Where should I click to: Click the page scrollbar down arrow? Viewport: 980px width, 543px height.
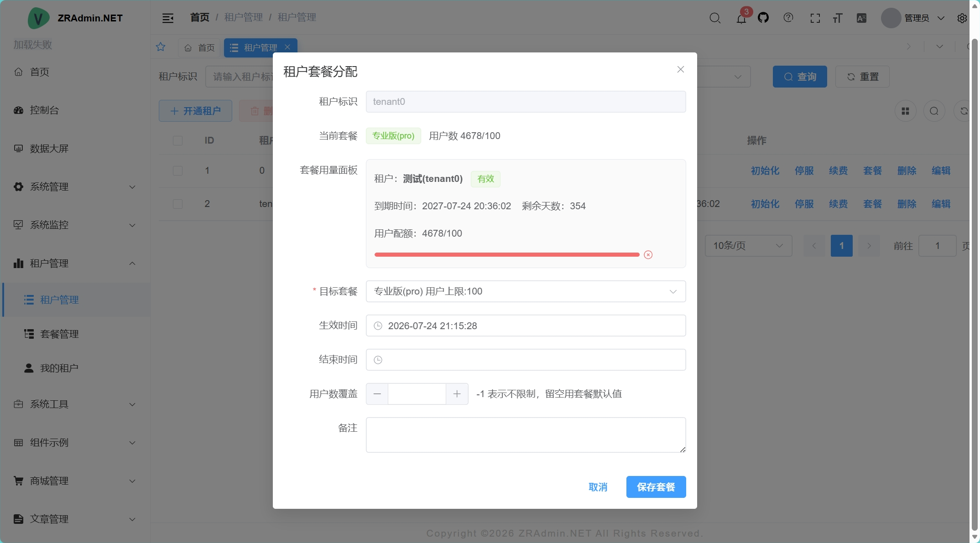coord(975,537)
